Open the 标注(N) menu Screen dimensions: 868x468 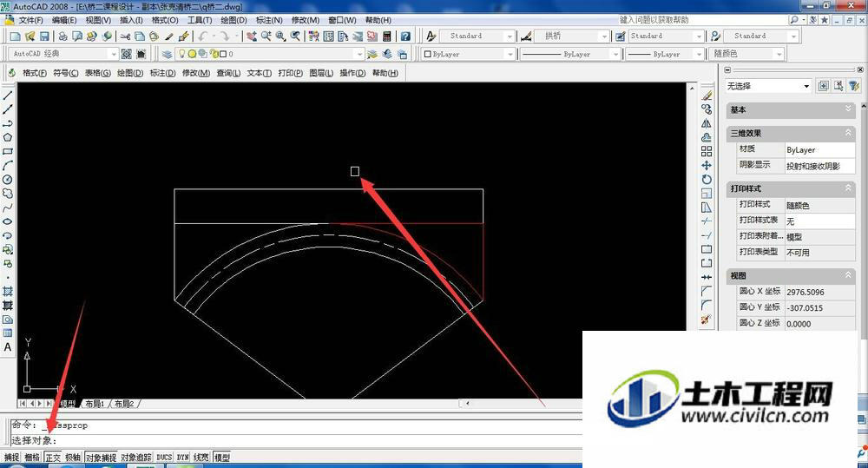point(269,20)
